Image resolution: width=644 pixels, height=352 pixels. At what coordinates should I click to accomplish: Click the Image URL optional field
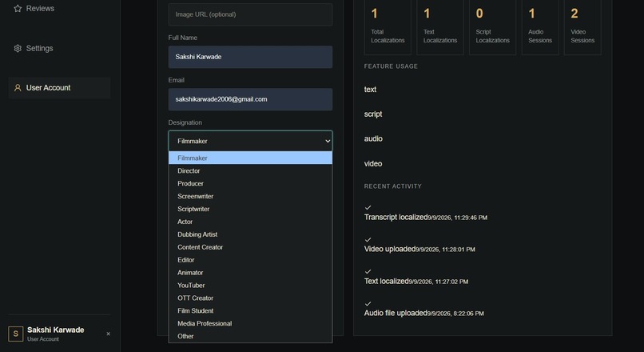[x=250, y=14]
